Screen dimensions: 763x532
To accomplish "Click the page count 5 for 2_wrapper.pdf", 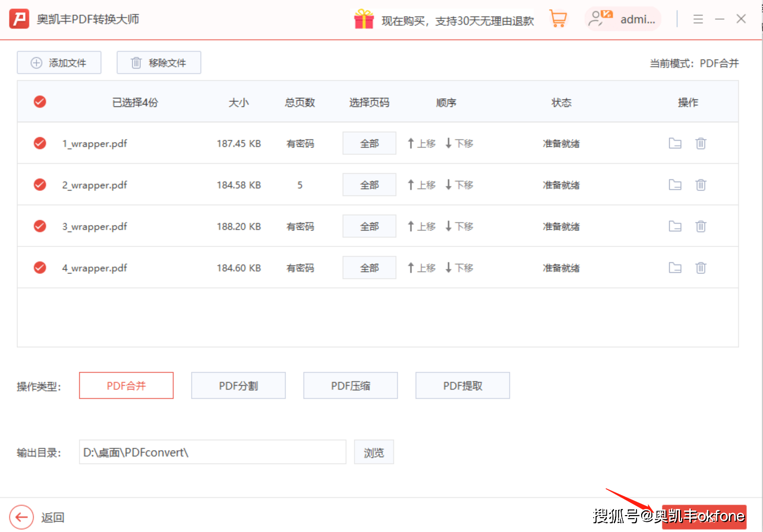I will [300, 185].
